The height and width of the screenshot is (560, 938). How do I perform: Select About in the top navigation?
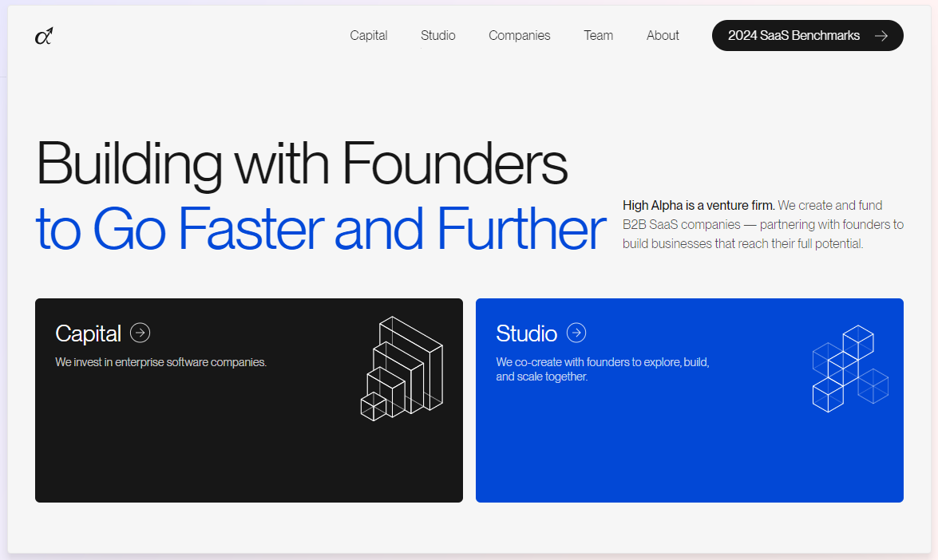[x=663, y=35]
